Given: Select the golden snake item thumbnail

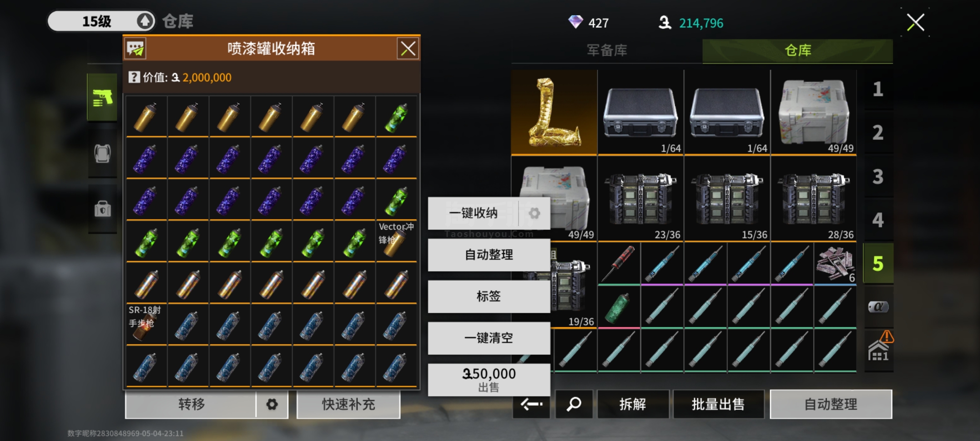Looking at the screenshot, I should (x=554, y=113).
